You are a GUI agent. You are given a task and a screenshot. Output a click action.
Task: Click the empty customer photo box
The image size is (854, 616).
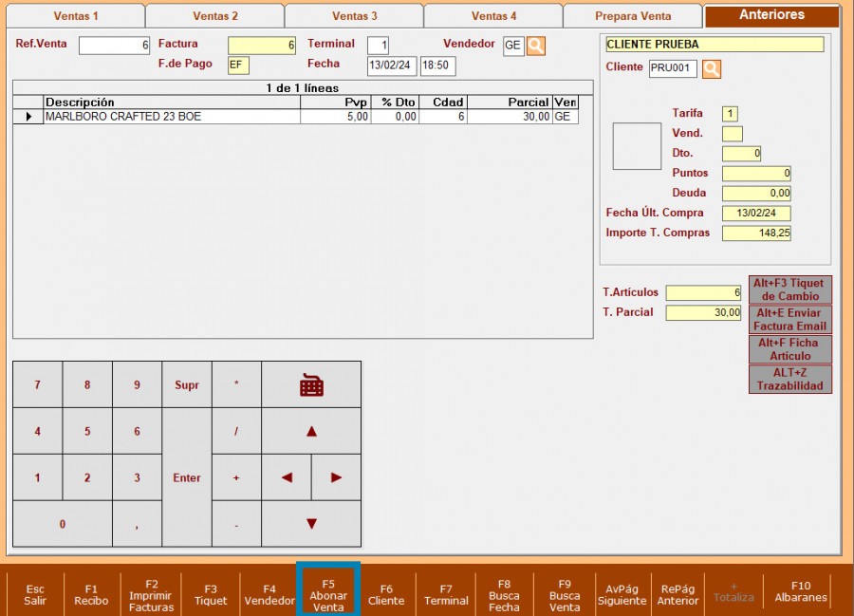click(637, 146)
